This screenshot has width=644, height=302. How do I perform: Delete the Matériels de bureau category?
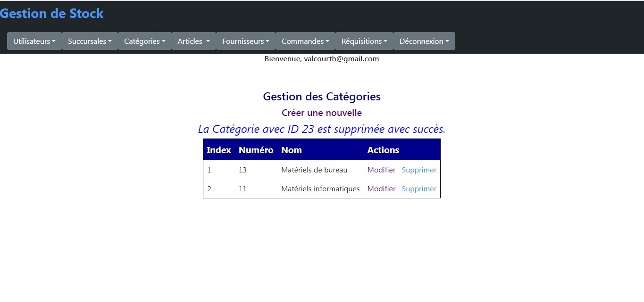click(x=419, y=170)
